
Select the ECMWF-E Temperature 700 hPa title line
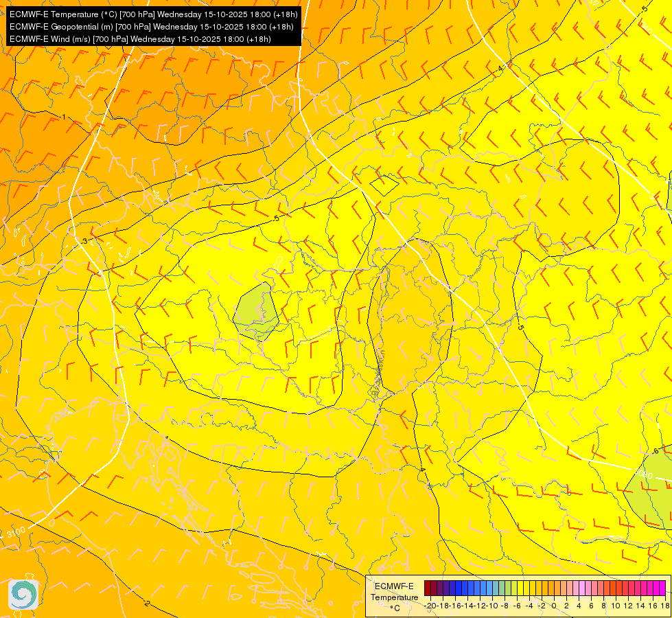coord(154,14)
